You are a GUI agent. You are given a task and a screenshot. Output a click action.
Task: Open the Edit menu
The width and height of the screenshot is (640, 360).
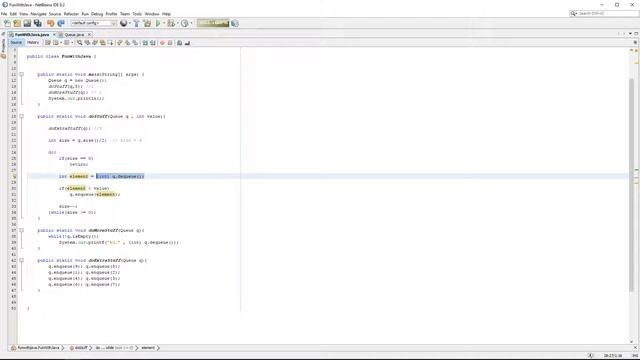tap(13, 14)
